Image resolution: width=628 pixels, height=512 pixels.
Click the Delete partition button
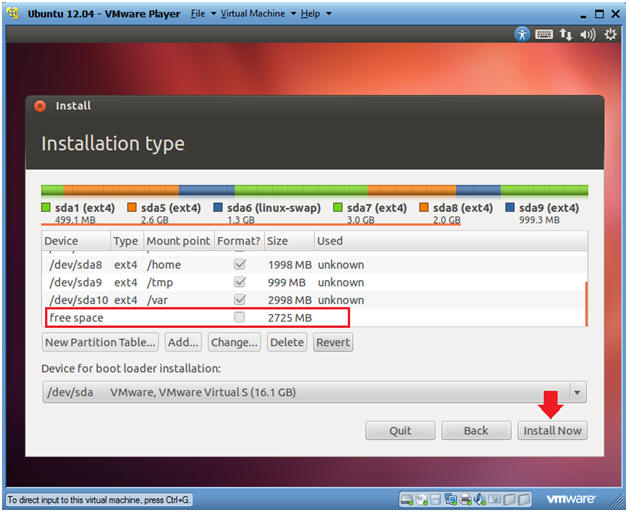[x=287, y=343]
